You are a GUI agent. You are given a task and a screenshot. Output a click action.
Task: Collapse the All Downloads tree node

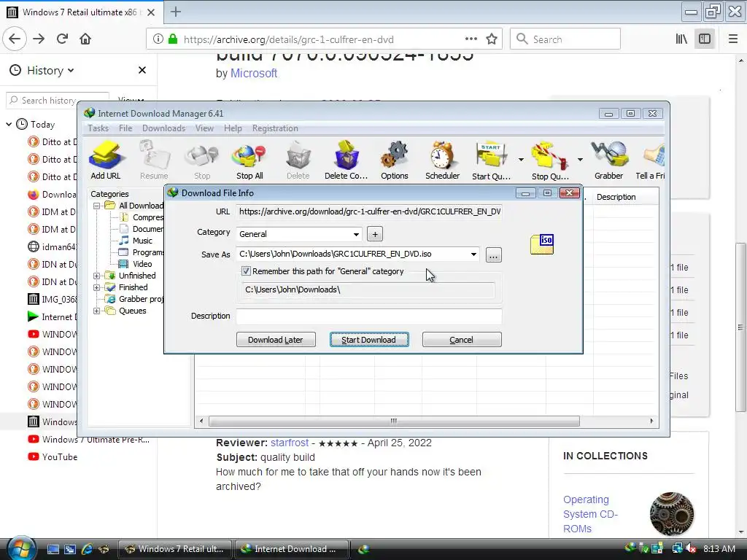click(96, 206)
